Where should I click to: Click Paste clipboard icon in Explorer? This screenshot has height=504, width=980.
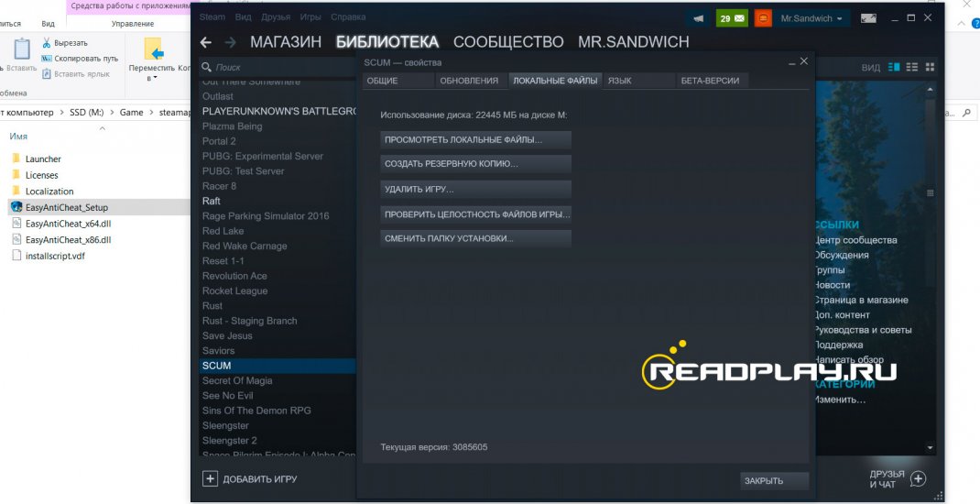click(x=22, y=49)
